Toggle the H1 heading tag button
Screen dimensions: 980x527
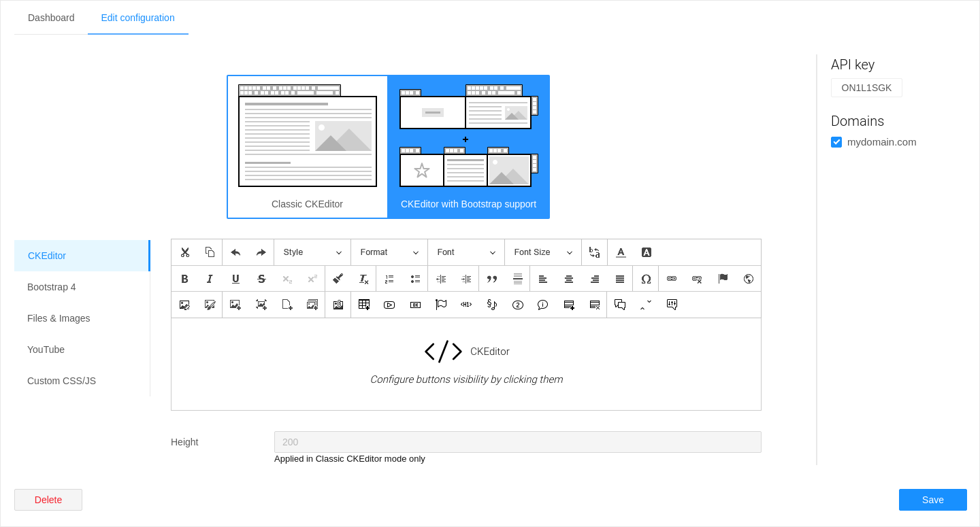(x=466, y=305)
